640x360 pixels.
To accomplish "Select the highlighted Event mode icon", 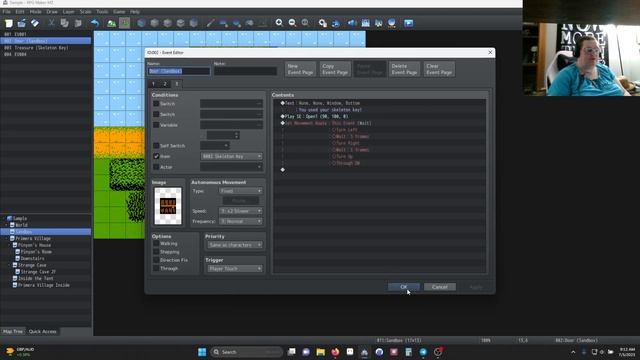I will point(124,23).
